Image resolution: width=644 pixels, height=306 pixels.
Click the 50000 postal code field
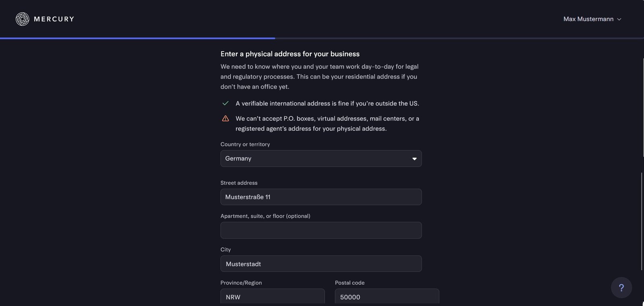point(387,296)
